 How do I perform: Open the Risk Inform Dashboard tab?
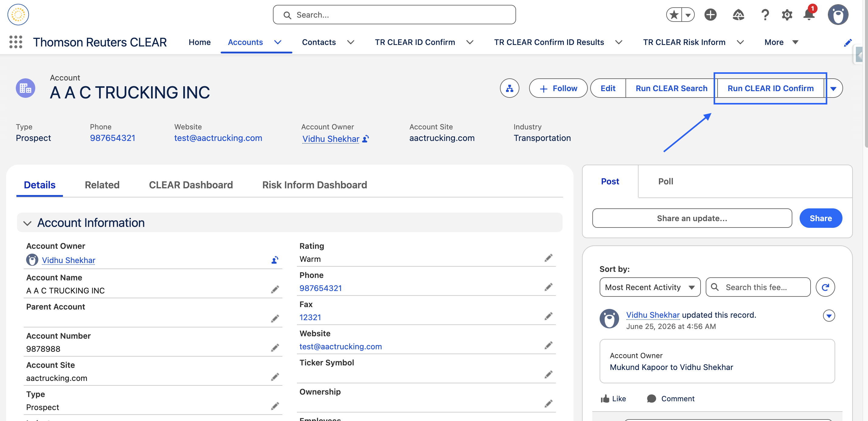coord(314,185)
